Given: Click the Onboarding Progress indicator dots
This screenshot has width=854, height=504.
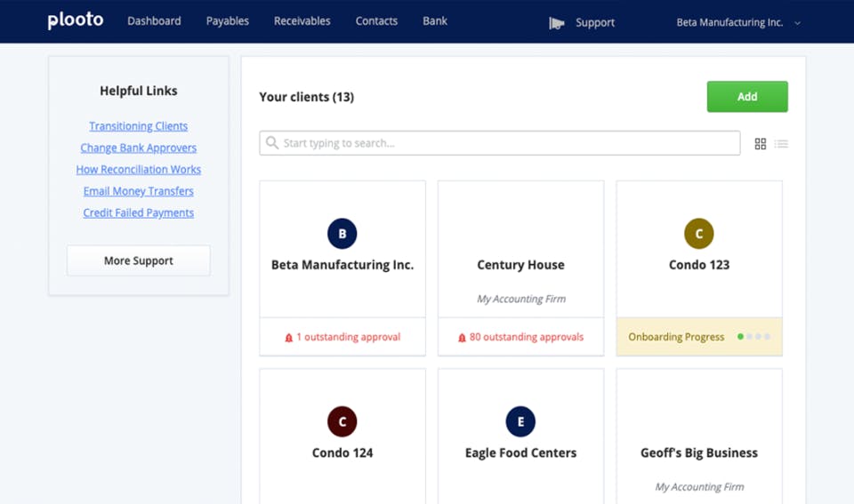Looking at the screenshot, I should click(753, 336).
